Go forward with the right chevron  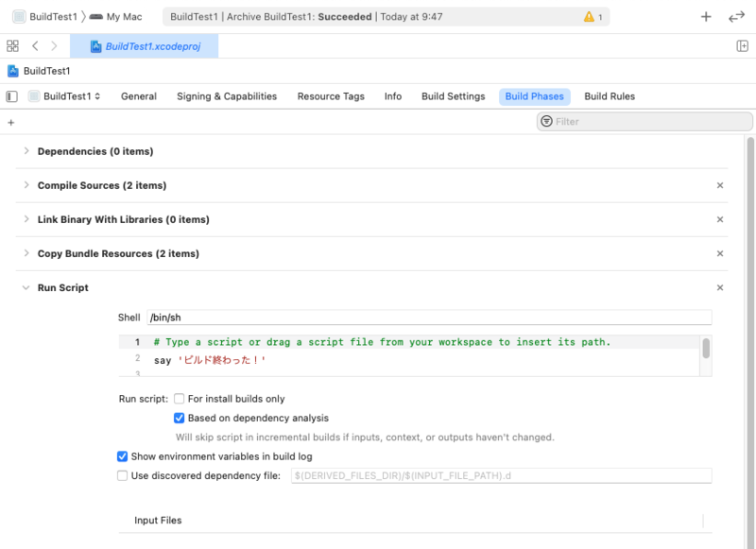54,46
